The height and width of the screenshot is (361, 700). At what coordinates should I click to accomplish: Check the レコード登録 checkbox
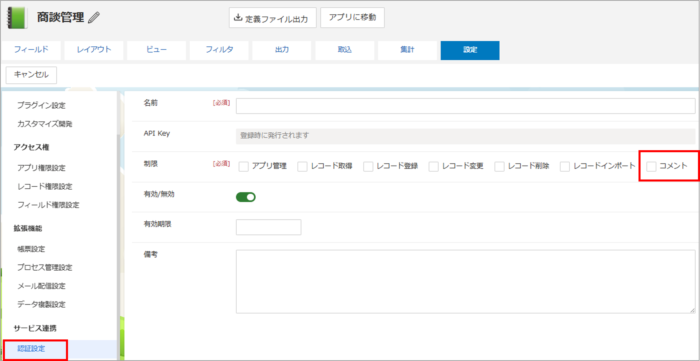pos(368,166)
